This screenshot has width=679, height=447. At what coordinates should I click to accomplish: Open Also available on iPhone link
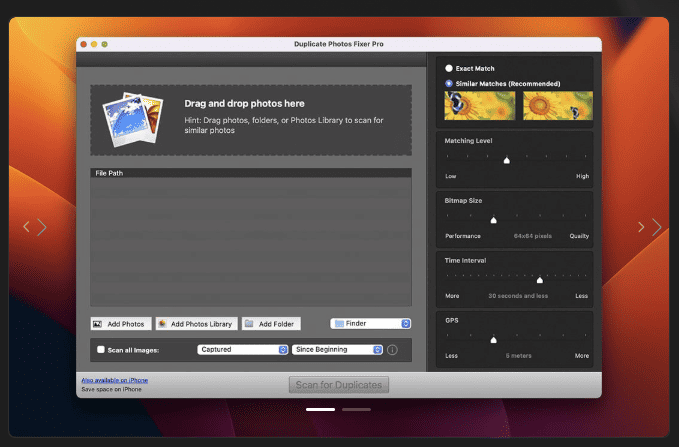115,380
